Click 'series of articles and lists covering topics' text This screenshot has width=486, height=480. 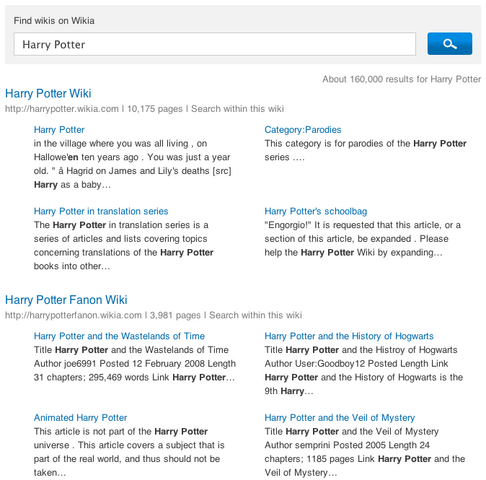coord(120,239)
